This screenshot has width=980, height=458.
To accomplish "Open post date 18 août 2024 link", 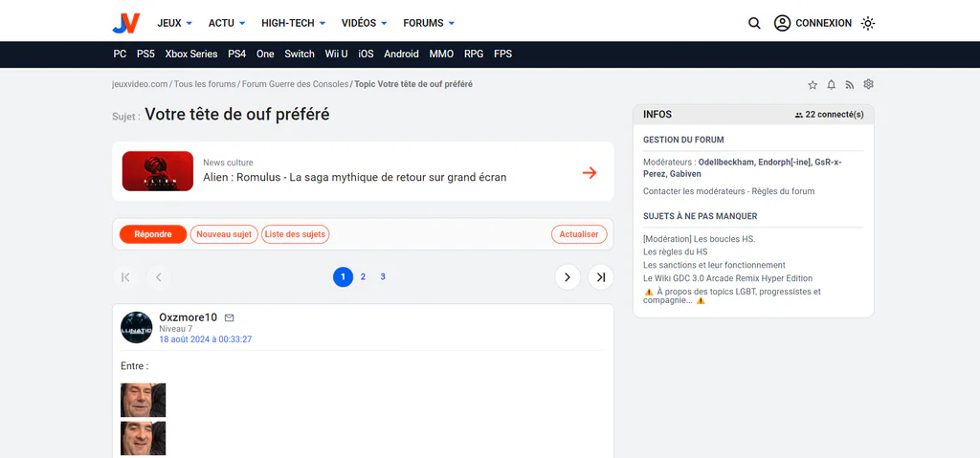I will pyautogui.click(x=206, y=339).
